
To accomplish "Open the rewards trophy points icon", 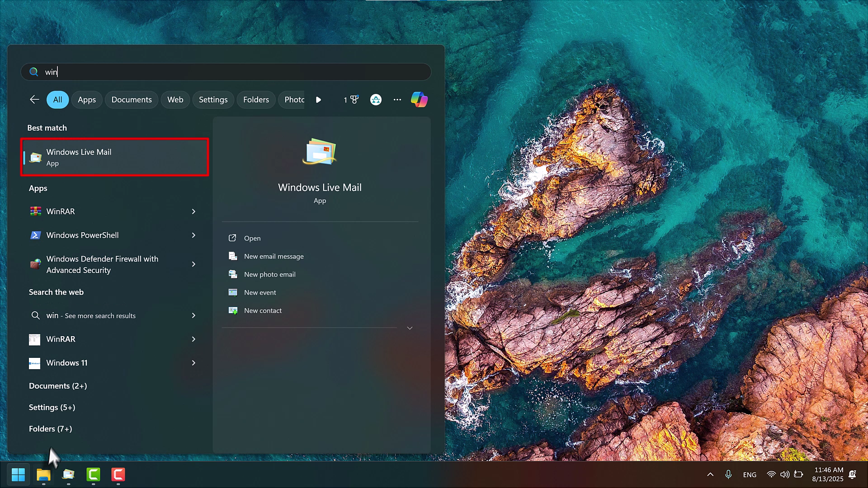I will 351,99.
